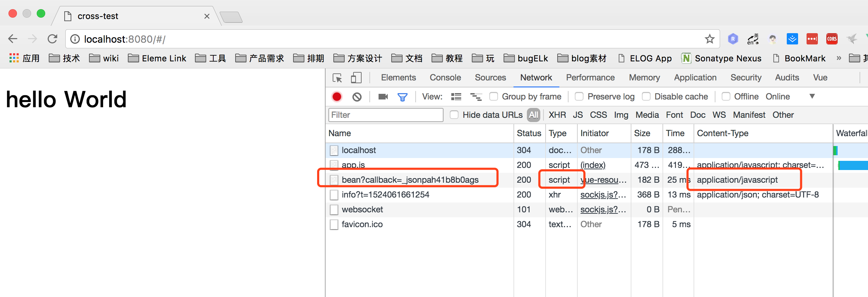The height and width of the screenshot is (297, 868).
Task: Bookmark this page with the star icon
Action: click(709, 39)
